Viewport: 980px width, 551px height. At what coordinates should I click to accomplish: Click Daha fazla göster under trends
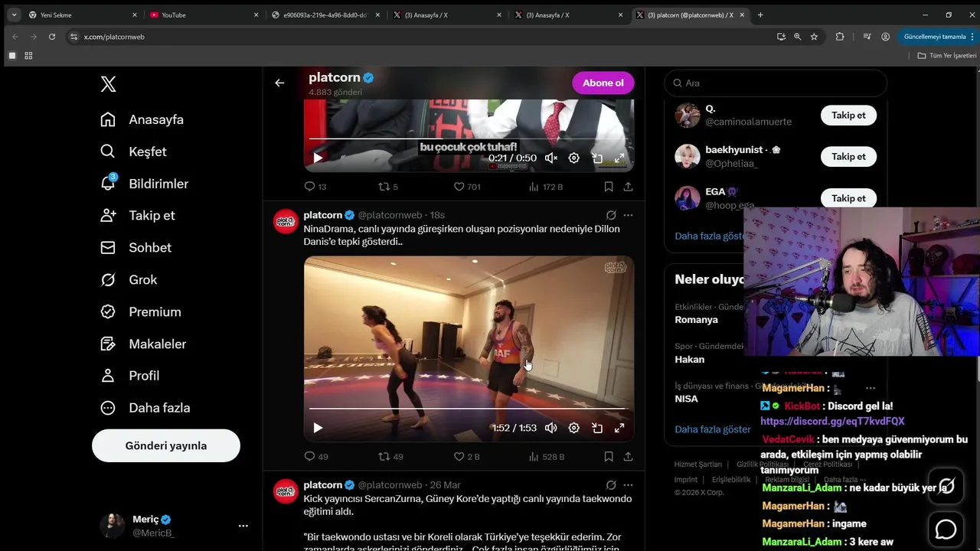pyautogui.click(x=713, y=429)
